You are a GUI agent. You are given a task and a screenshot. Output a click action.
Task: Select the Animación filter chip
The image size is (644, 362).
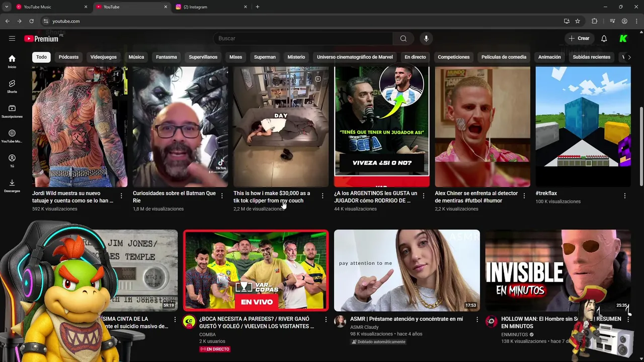click(x=549, y=57)
